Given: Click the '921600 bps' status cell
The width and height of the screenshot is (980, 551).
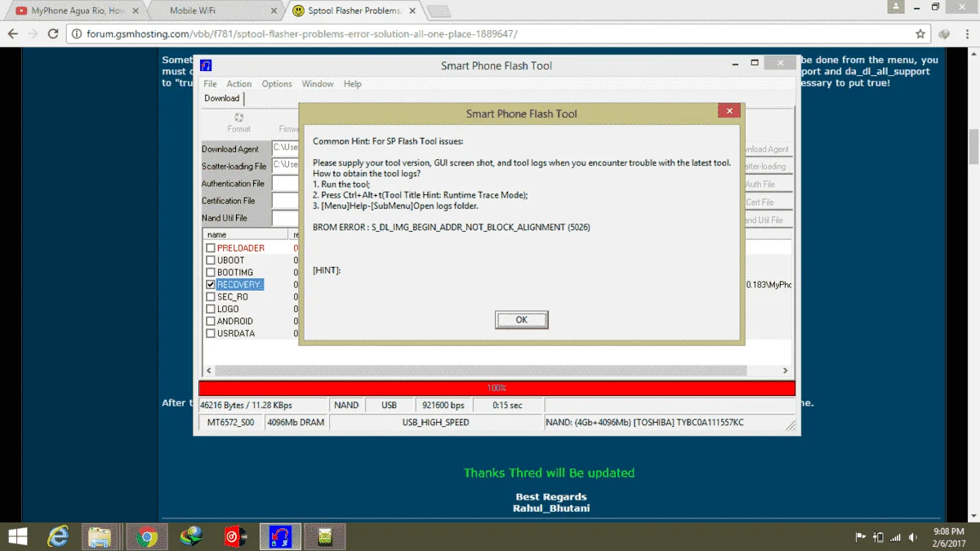Looking at the screenshot, I should tap(443, 406).
